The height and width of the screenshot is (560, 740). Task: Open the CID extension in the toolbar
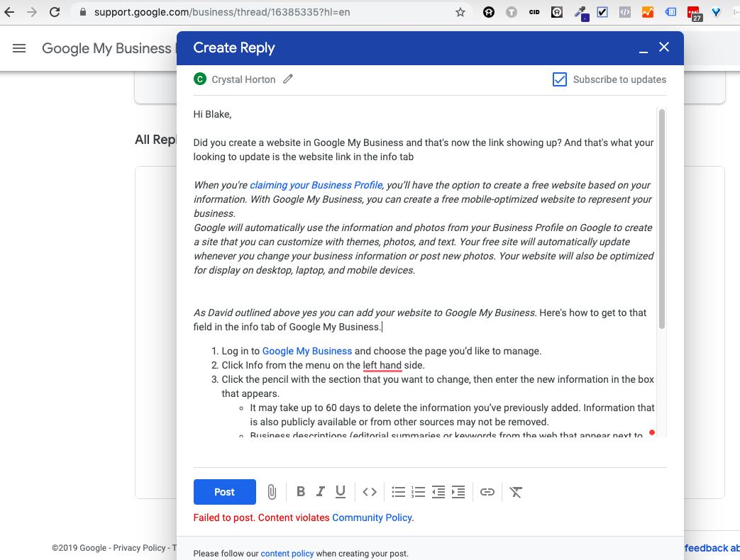[x=534, y=12]
